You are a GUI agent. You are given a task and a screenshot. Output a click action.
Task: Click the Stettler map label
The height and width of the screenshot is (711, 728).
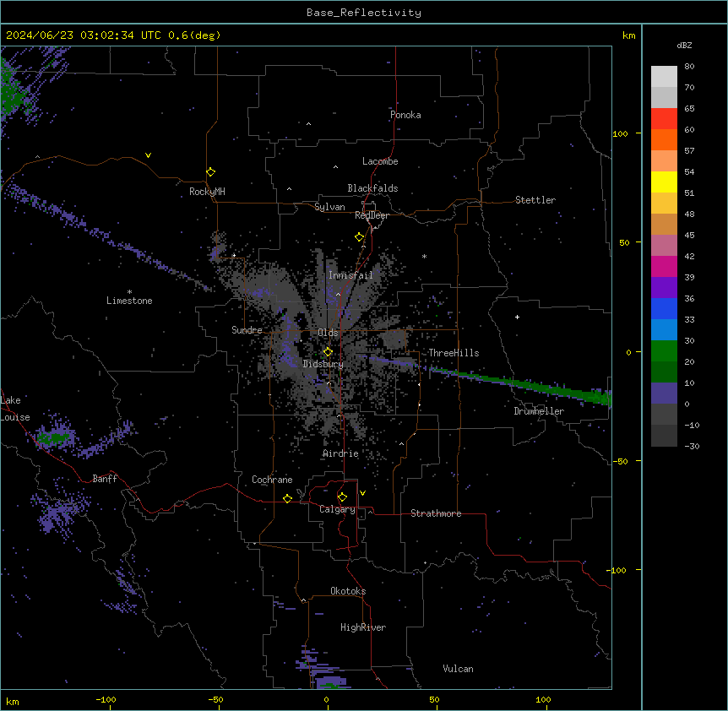pyautogui.click(x=535, y=200)
